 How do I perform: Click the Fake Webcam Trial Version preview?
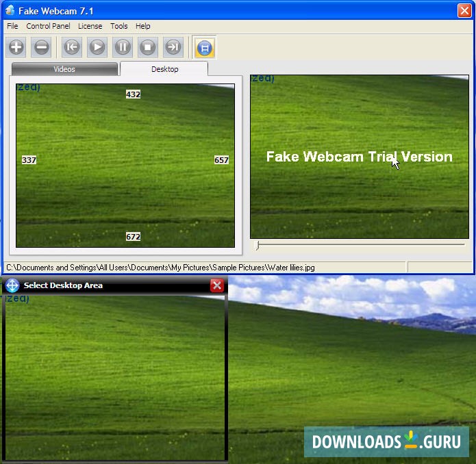(359, 157)
